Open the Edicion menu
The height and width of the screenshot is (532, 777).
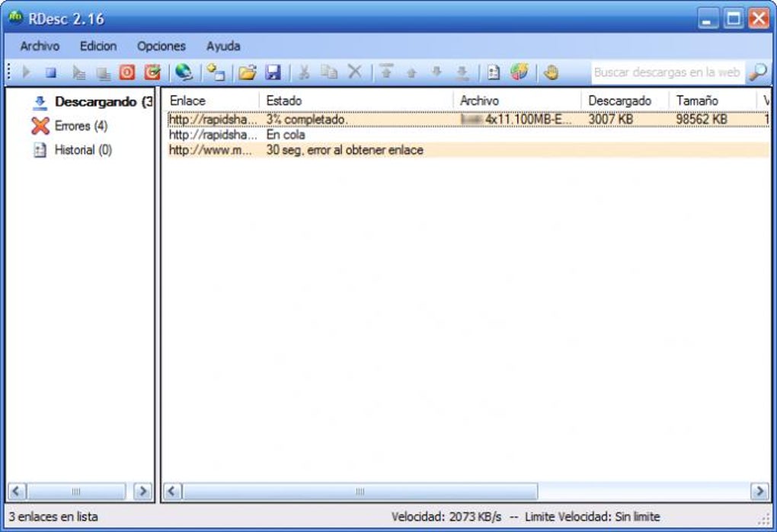click(x=98, y=46)
